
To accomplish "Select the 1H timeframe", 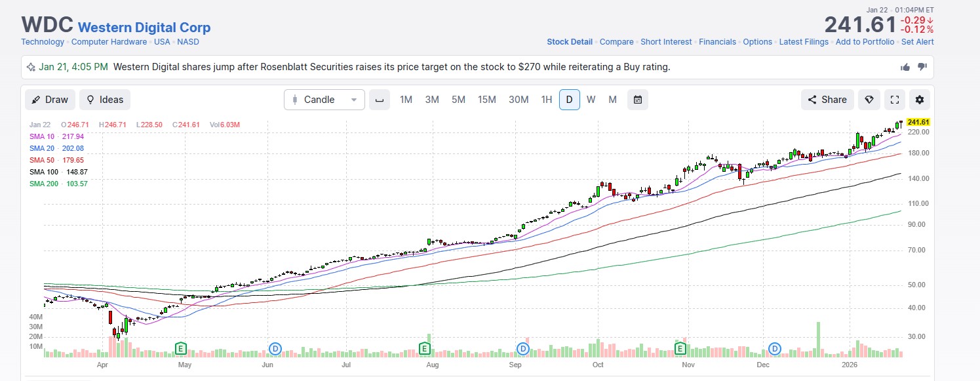I will click(x=546, y=100).
